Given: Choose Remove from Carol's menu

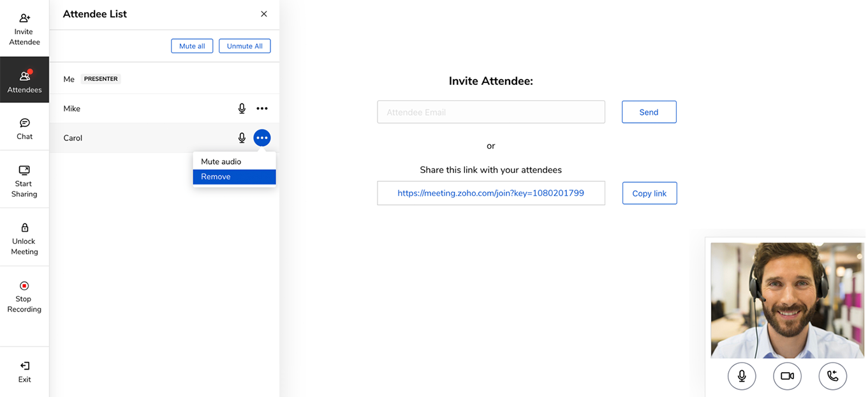Looking at the screenshot, I should point(234,177).
